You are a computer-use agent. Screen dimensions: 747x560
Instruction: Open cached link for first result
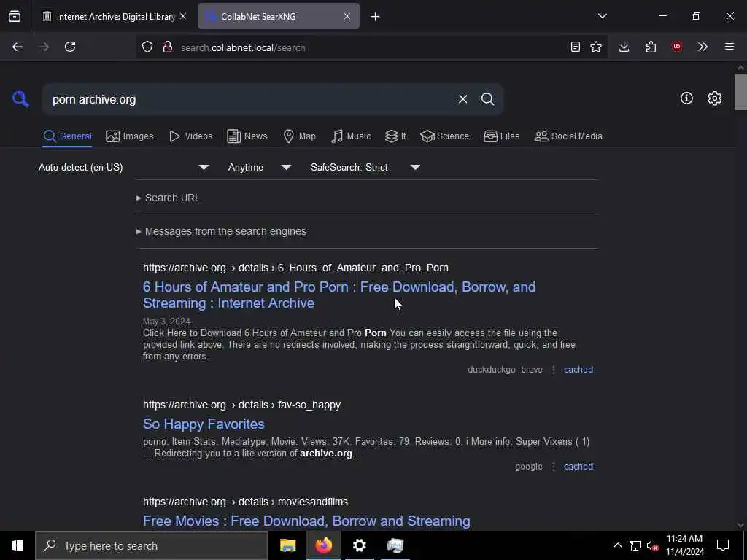pos(578,370)
